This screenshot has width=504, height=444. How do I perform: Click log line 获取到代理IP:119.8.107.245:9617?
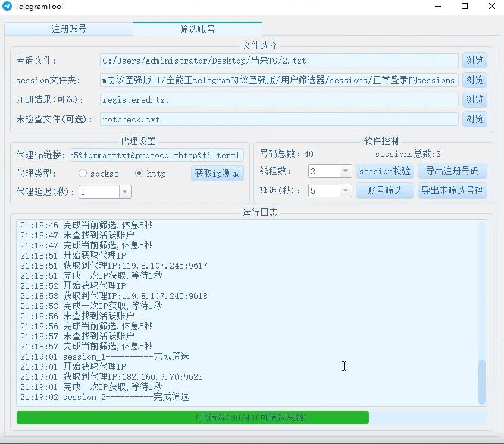(114, 266)
